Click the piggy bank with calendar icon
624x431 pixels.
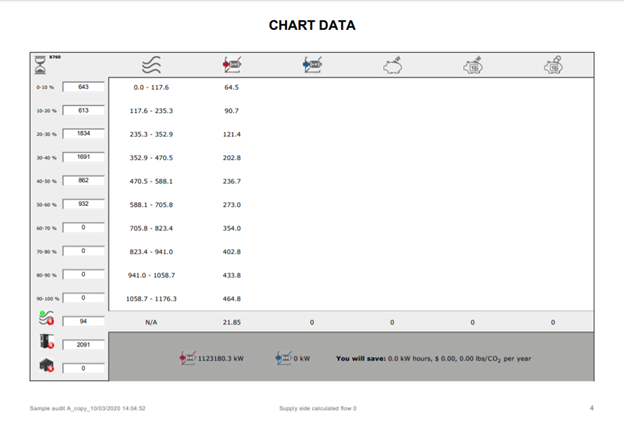pos(473,65)
